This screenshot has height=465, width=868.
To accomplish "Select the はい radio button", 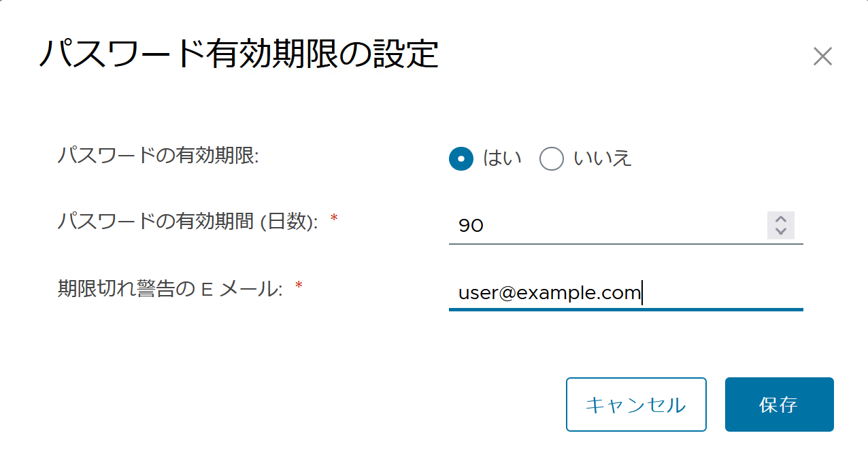I will (461, 159).
